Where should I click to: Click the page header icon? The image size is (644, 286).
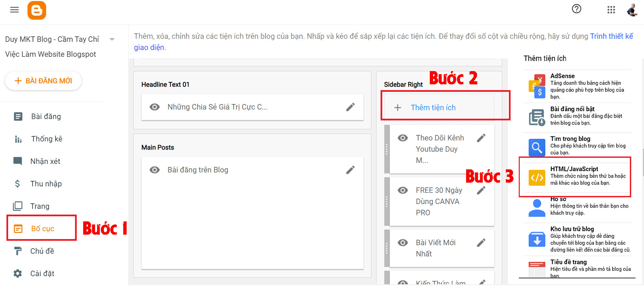click(537, 270)
